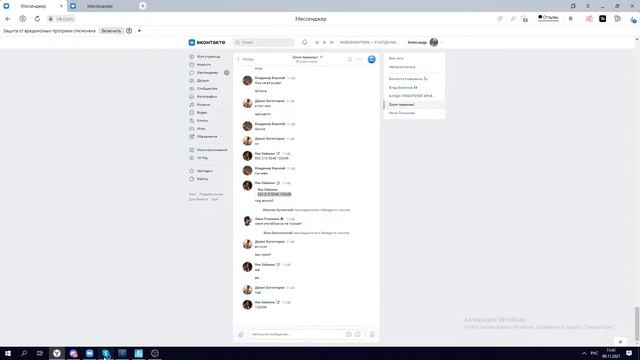The width and height of the screenshot is (640, 360).
Task: Click the Объявления icon in sidebar
Action: coord(192,137)
